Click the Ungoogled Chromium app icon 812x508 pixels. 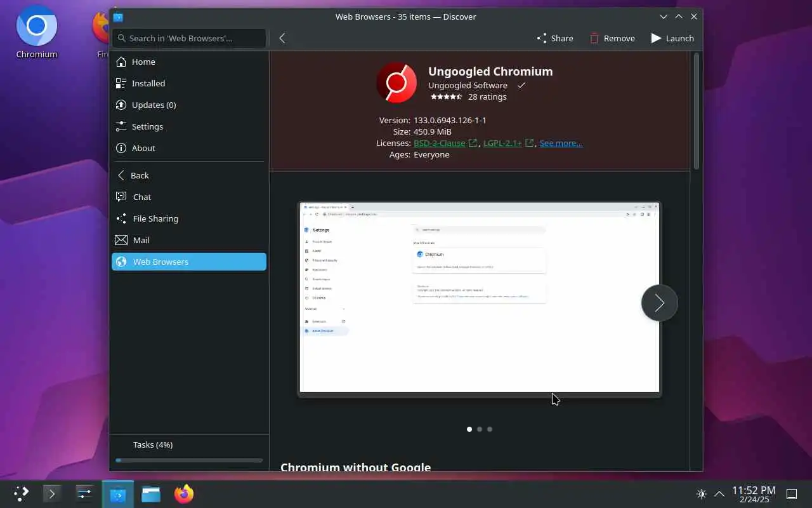[396, 83]
